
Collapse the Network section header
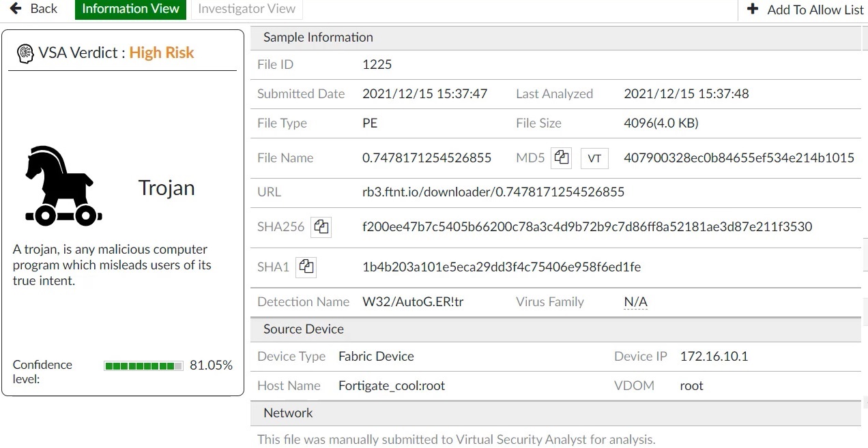[288, 413]
